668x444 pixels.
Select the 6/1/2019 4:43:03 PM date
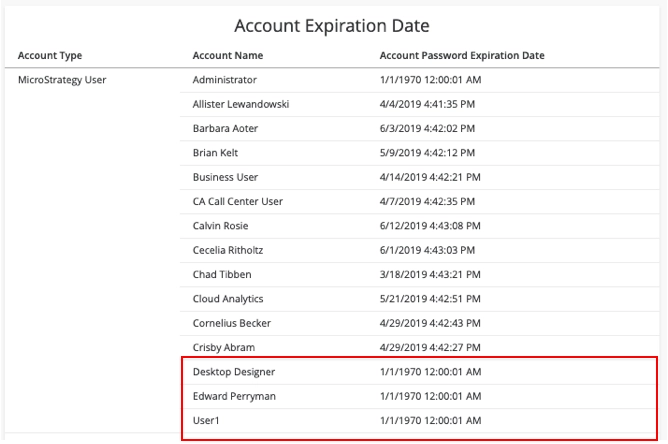427,250
